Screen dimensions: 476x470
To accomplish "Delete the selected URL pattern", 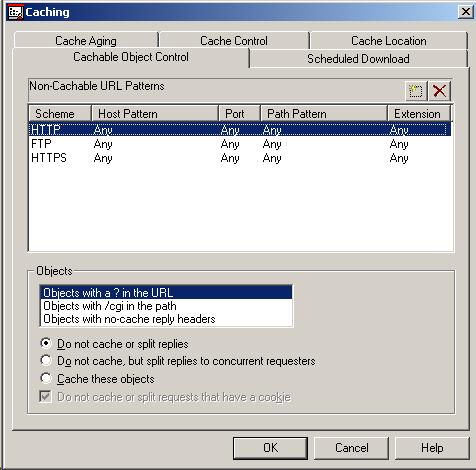I will coord(439,91).
